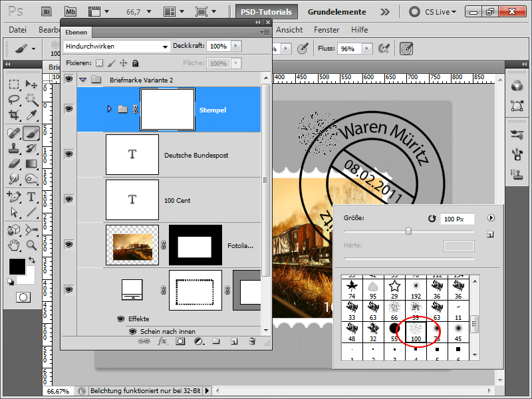Open the Ebenen panel options menu

point(265,32)
